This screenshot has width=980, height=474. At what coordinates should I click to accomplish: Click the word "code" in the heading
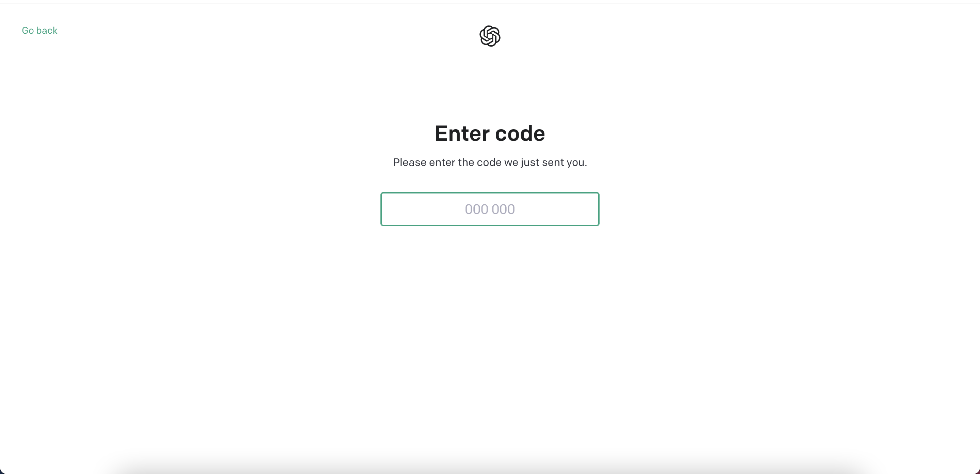pos(520,133)
